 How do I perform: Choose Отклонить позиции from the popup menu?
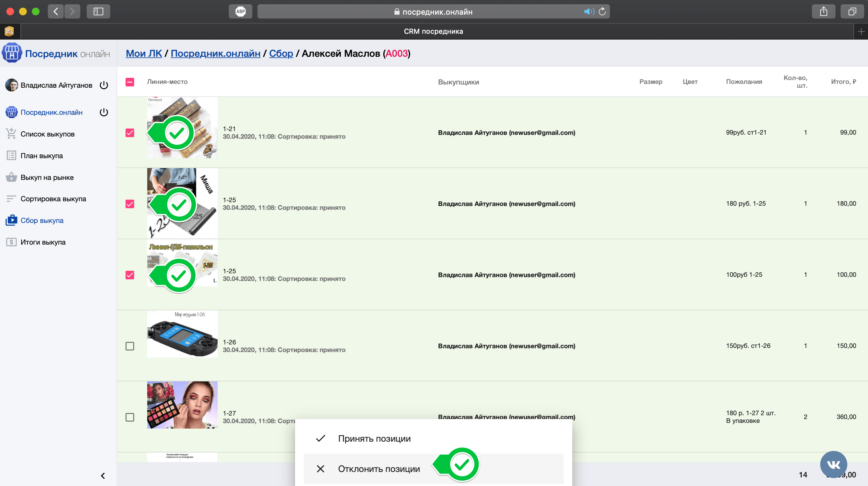point(379,469)
